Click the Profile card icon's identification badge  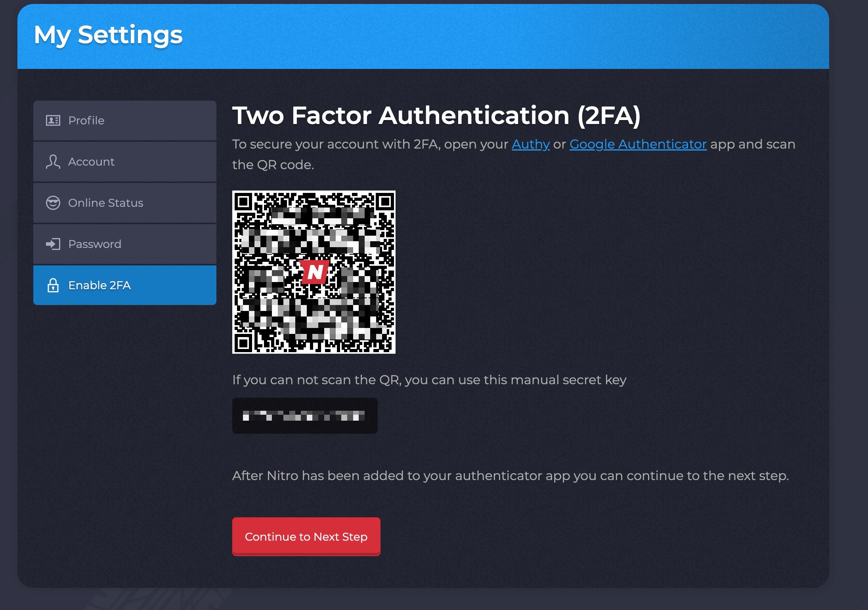click(53, 120)
